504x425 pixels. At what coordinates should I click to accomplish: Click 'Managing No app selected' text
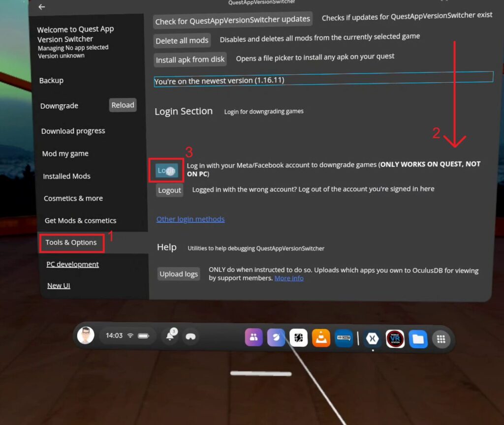pyautogui.click(x=73, y=48)
